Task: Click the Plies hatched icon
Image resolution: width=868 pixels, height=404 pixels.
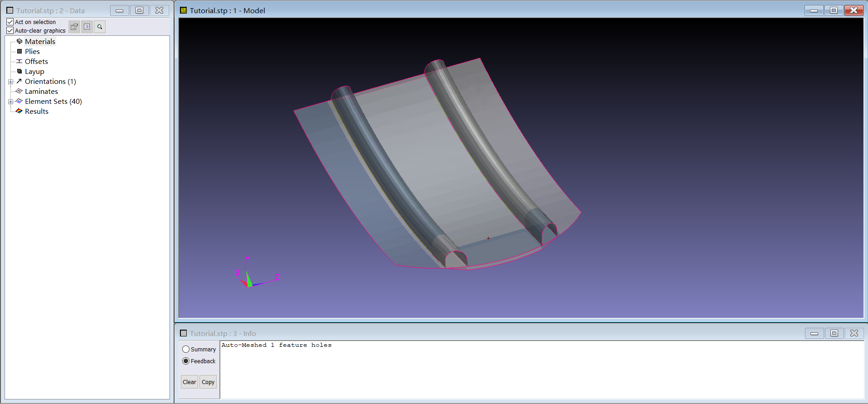Action: [19, 51]
